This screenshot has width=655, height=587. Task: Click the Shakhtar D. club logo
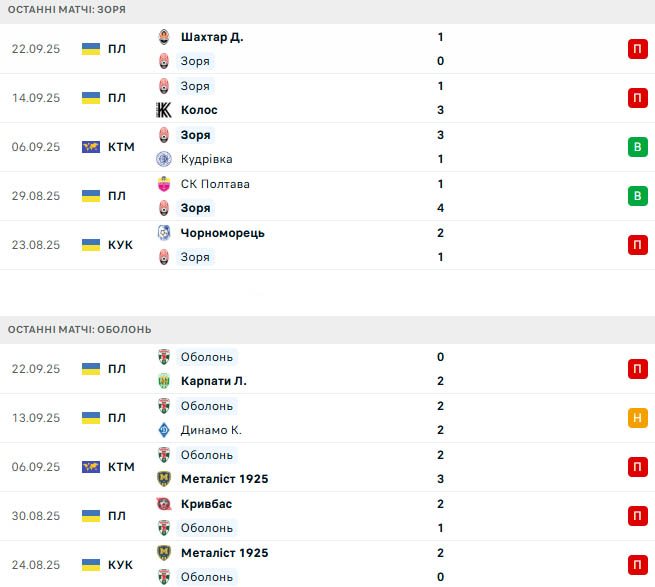165,37
